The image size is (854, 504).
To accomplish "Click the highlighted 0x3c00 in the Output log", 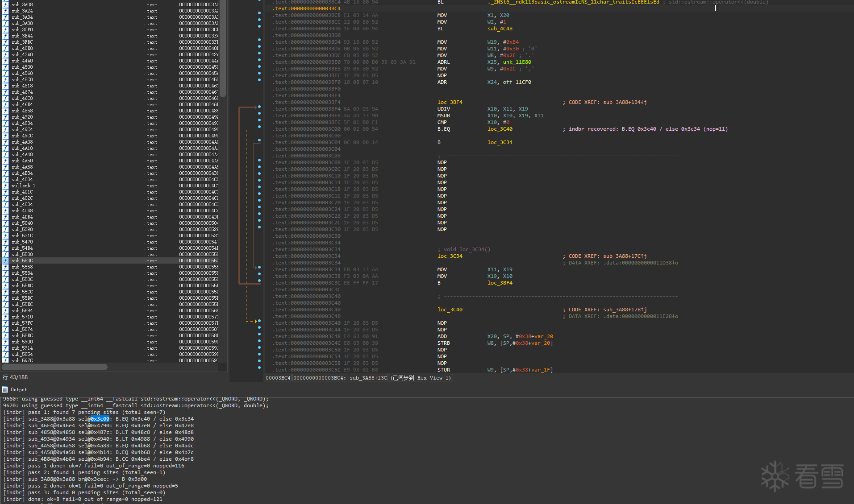I will click(100, 419).
